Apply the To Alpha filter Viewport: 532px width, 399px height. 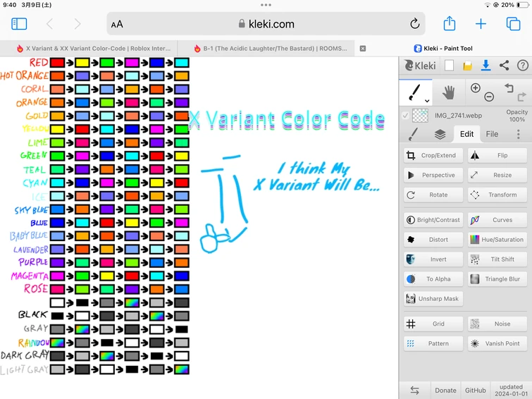click(433, 279)
